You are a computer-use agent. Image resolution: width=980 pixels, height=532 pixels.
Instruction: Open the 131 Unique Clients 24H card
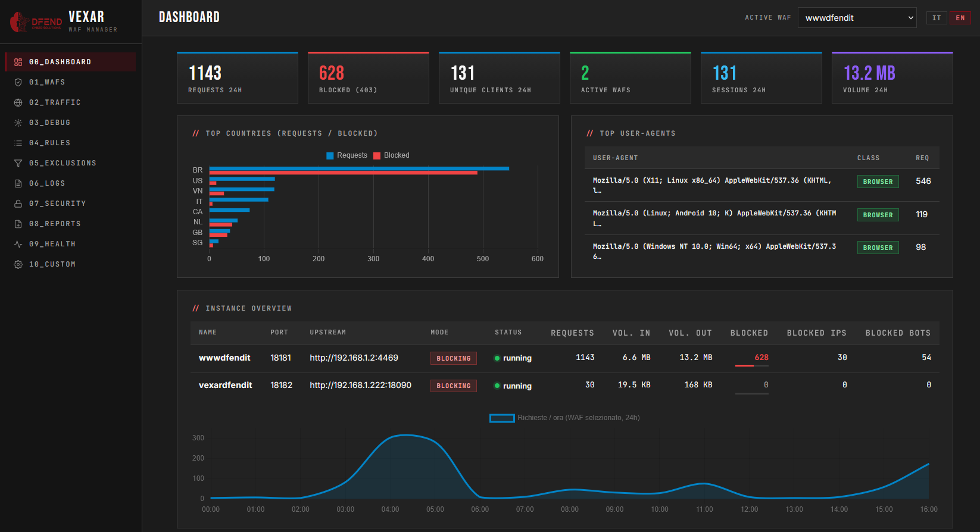click(500, 78)
